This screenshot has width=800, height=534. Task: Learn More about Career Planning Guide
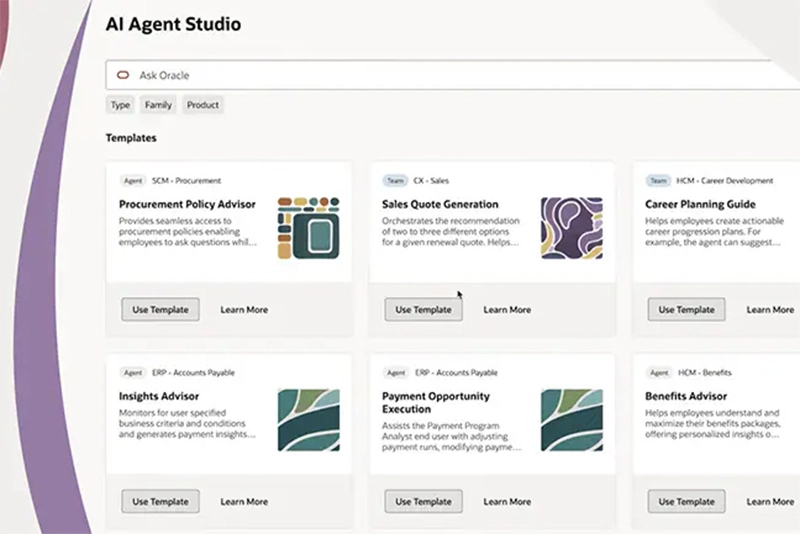click(770, 310)
